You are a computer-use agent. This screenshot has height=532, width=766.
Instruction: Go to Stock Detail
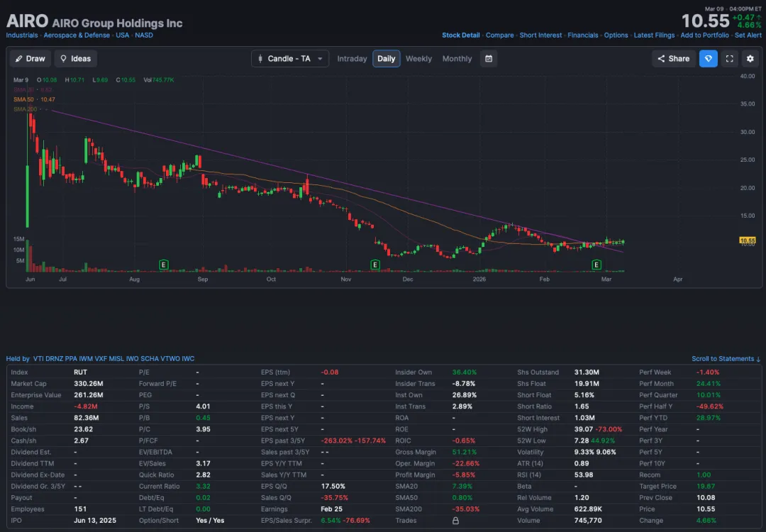pos(461,35)
